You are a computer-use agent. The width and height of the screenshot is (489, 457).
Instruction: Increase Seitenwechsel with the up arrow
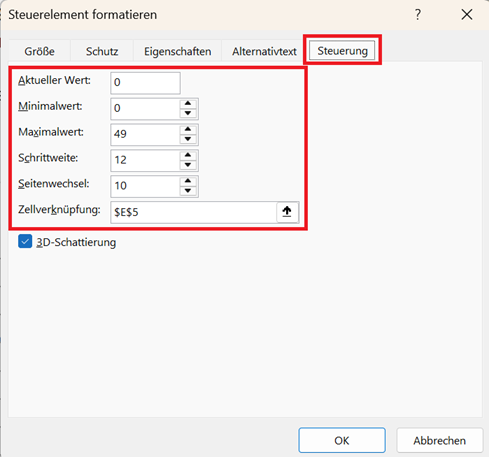pos(188,181)
